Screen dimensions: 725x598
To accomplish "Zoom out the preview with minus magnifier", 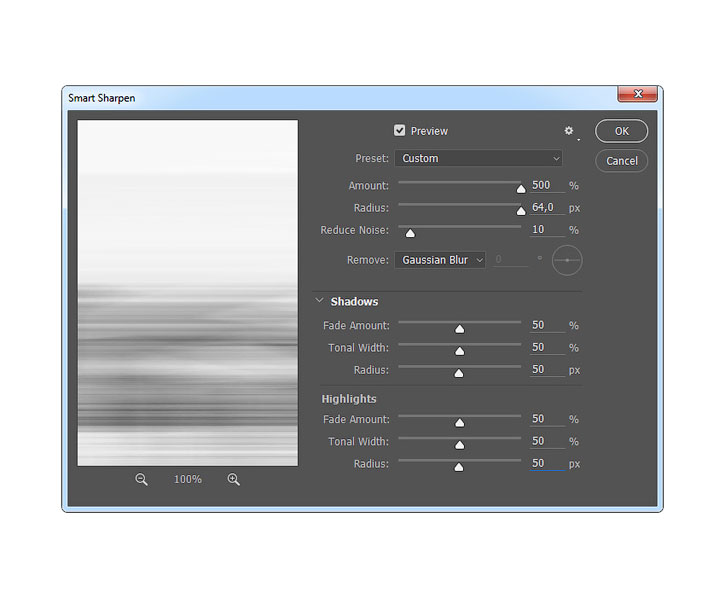I will click(x=141, y=479).
